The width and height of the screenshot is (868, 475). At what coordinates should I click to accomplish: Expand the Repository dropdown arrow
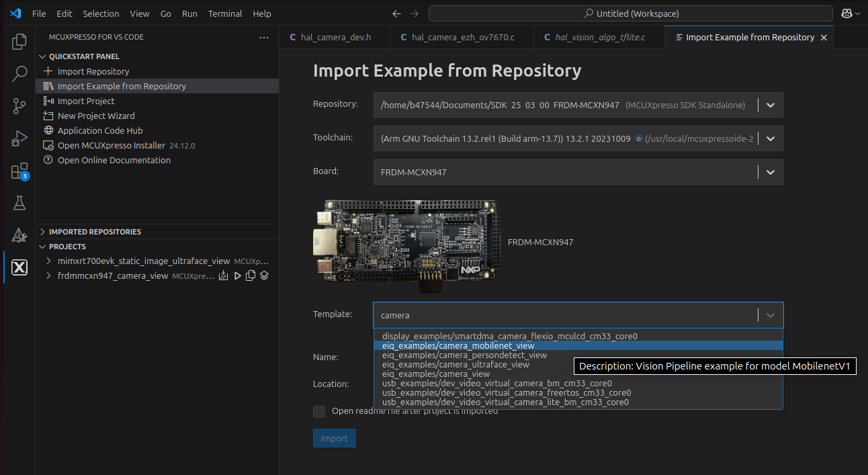[771, 105]
